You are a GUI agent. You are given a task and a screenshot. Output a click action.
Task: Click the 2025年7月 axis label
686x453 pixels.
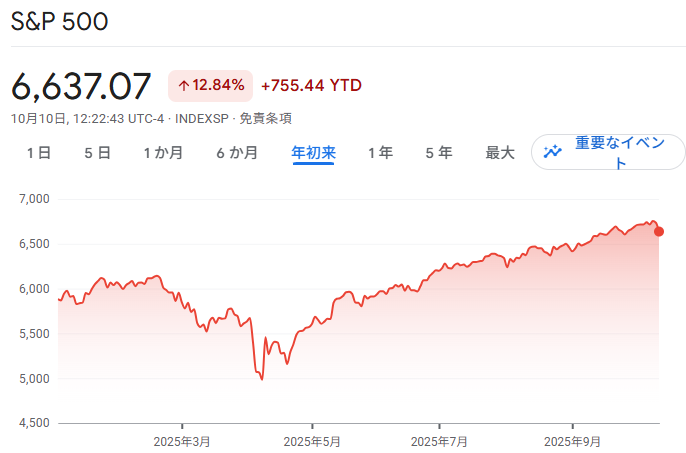(440, 441)
